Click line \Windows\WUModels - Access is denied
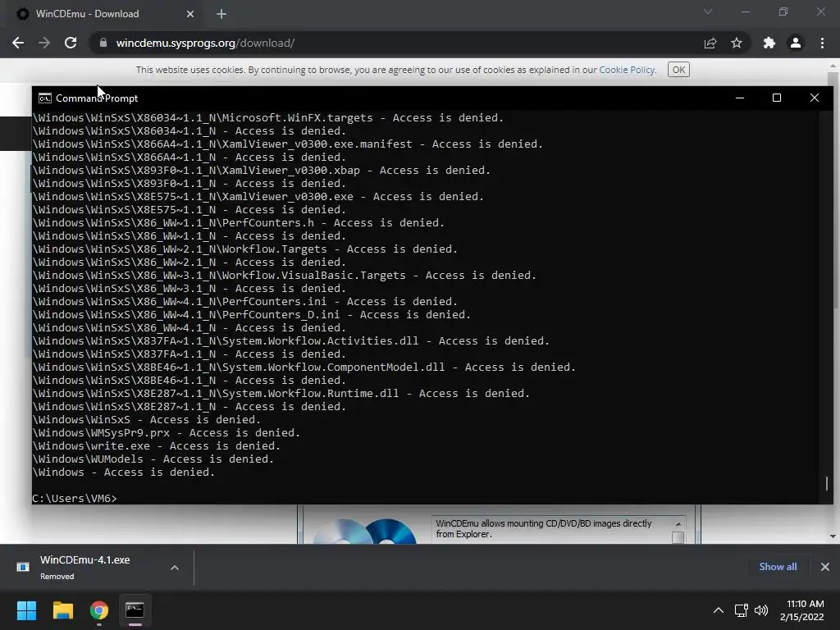Screen dimensions: 840x630 (x=153, y=459)
